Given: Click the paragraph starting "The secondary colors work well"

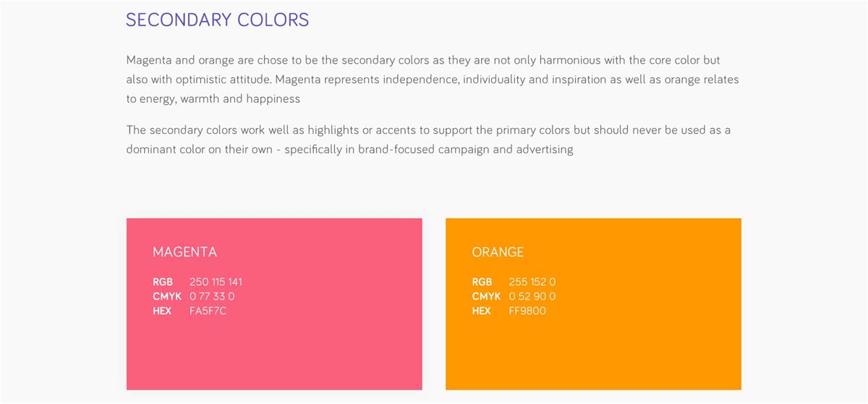Looking at the screenshot, I should click(428, 140).
